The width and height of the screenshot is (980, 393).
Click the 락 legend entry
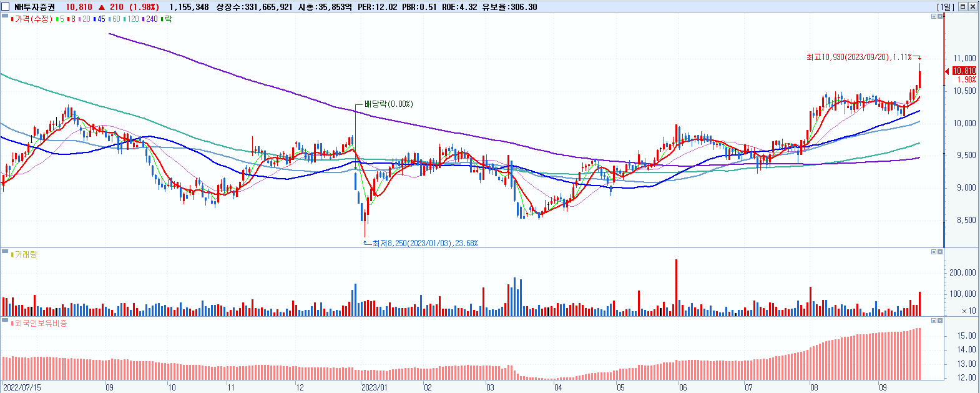tap(166, 19)
